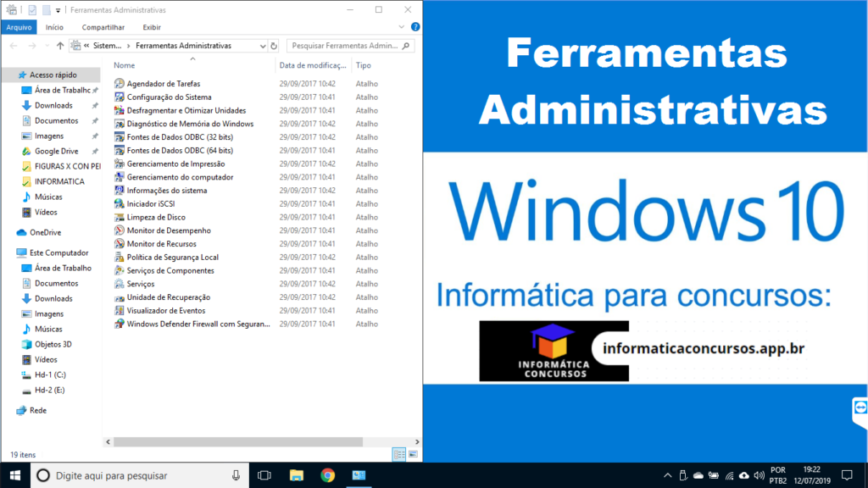Screen dimensions: 868x488
Task: Expand the address bar history dropdown
Action: [x=262, y=46]
